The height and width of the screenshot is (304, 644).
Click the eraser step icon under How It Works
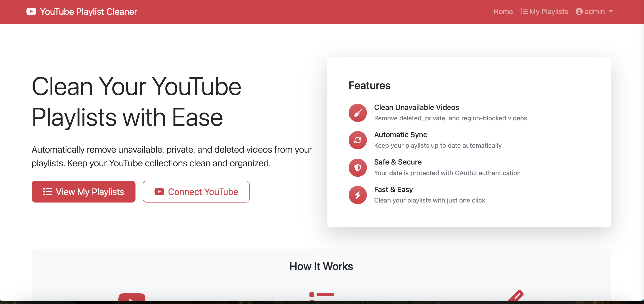[x=516, y=296]
